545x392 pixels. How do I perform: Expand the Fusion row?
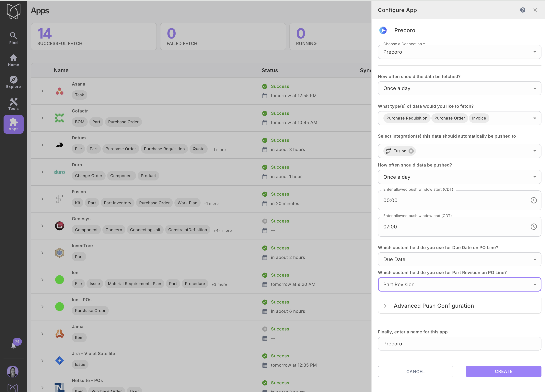[x=42, y=199]
